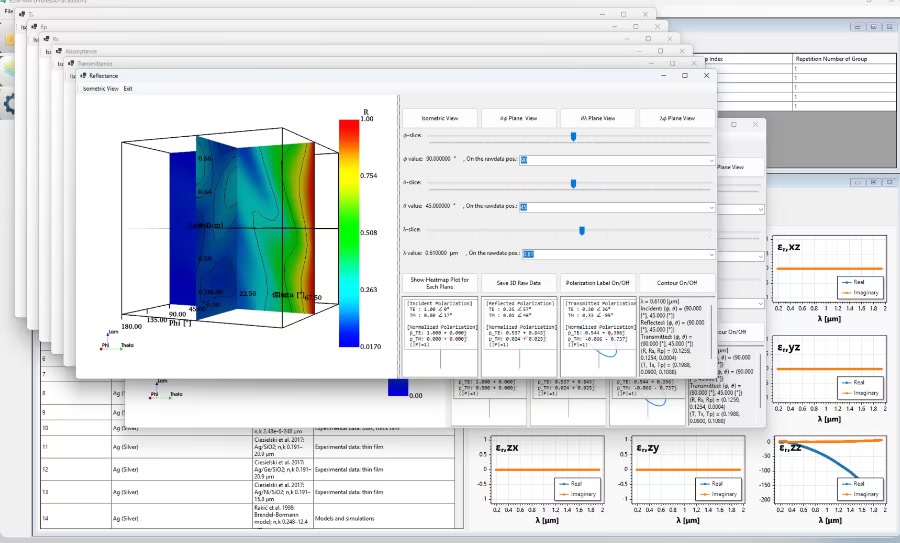900x543 pixels.
Task: Toggle Contour On/Off in Reflectance window
Action: 676,283
